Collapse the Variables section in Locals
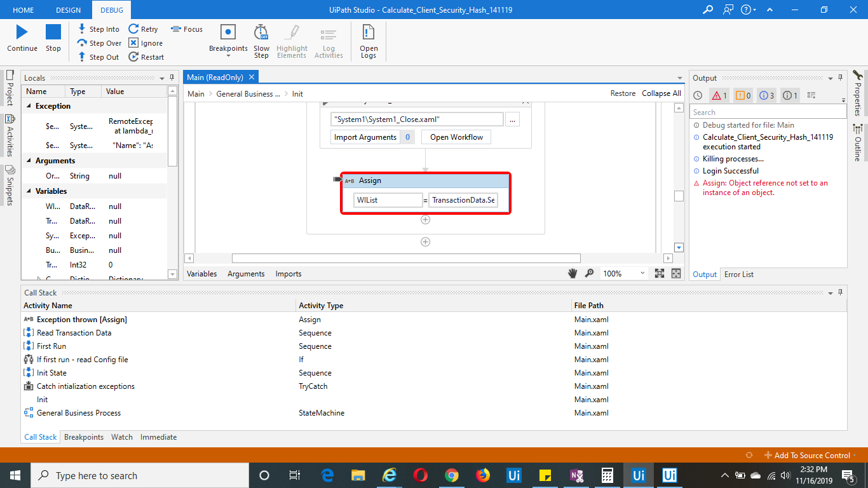This screenshot has height=488, width=868. click(29, 191)
